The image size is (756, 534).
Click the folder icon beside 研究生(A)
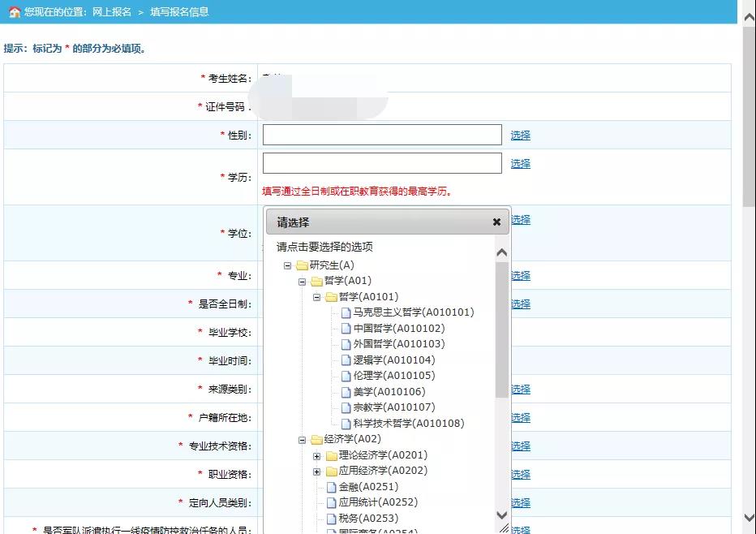[x=302, y=265]
